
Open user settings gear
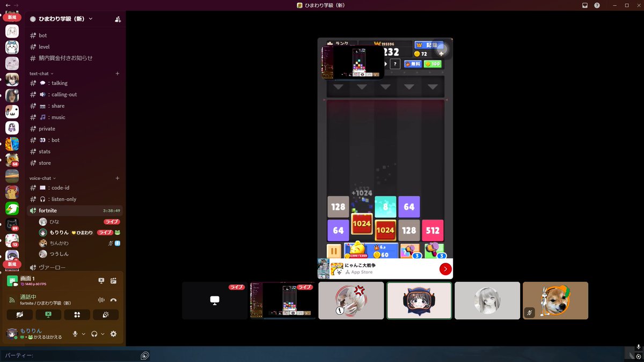tap(113, 334)
